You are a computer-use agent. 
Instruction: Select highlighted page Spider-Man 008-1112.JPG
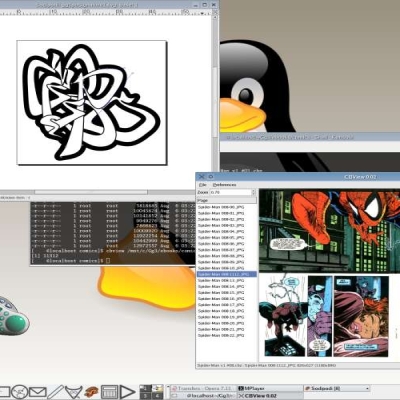(227, 274)
